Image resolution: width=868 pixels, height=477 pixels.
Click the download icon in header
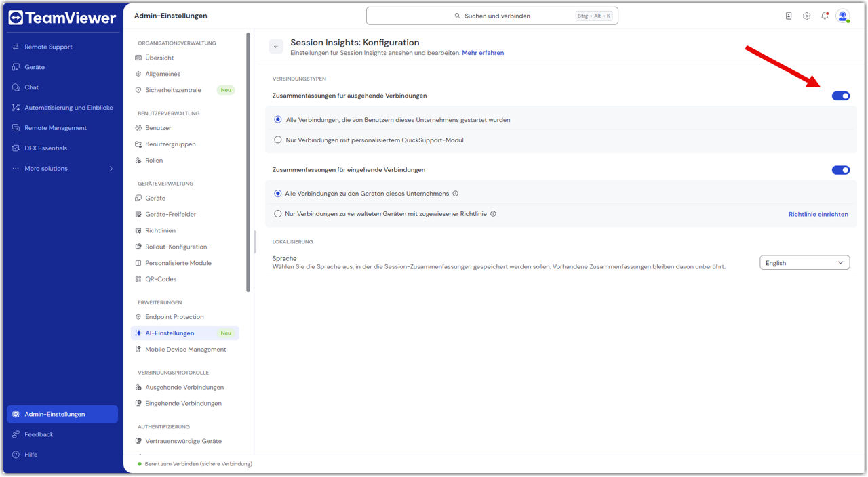[x=789, y=16]
